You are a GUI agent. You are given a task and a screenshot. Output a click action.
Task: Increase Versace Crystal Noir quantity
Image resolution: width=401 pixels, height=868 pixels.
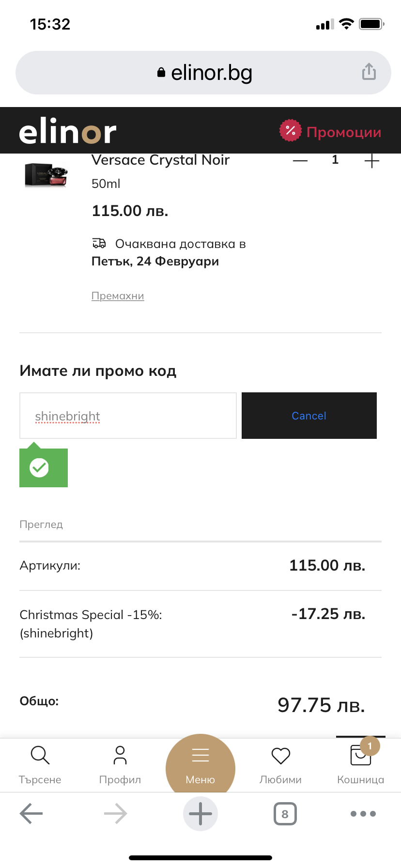coord(371,161)
